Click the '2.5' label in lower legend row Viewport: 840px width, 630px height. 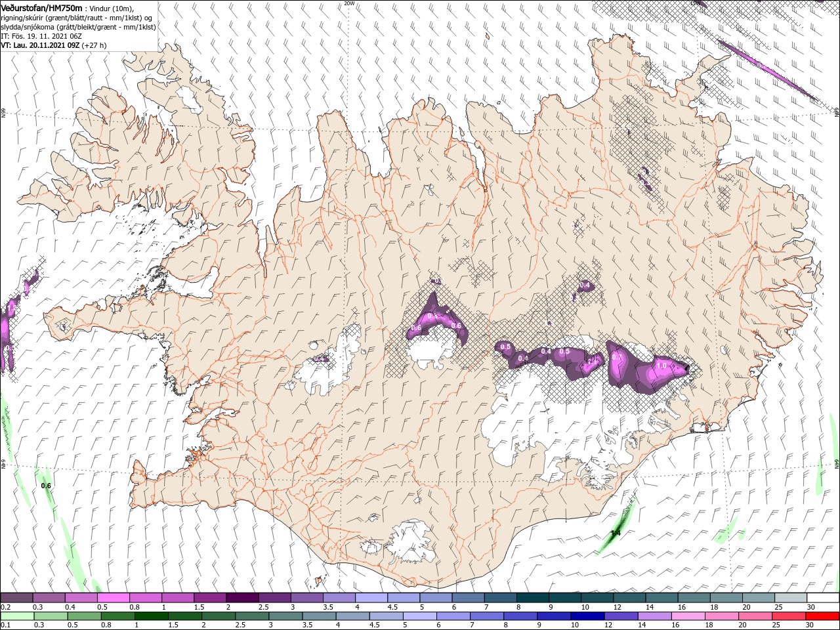tap(240, 625)
